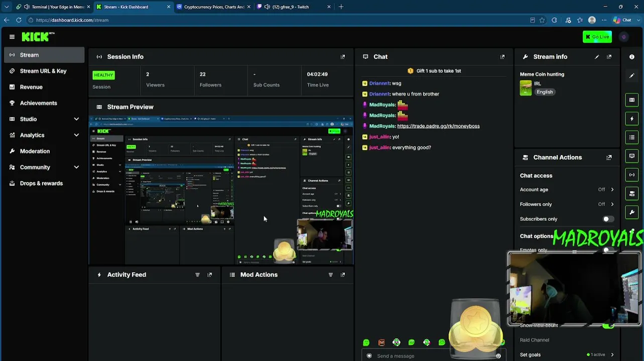Select Stream in the sidebar

(44, 55)
